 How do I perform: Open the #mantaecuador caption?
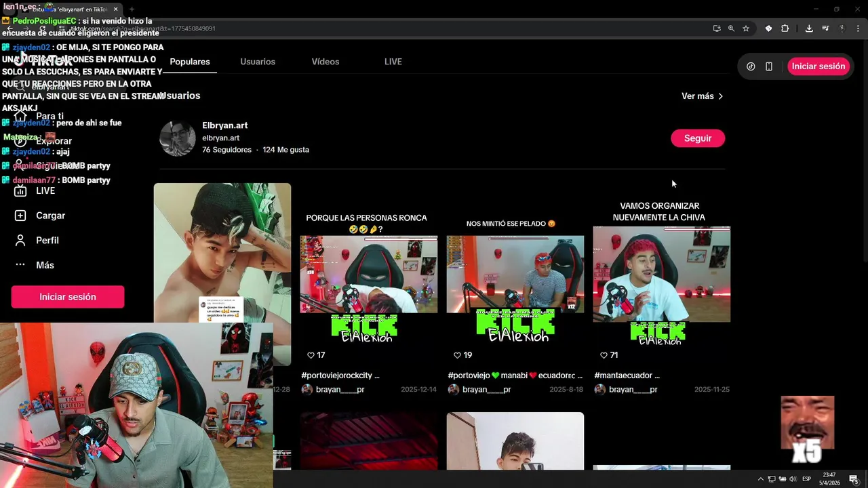627,375
